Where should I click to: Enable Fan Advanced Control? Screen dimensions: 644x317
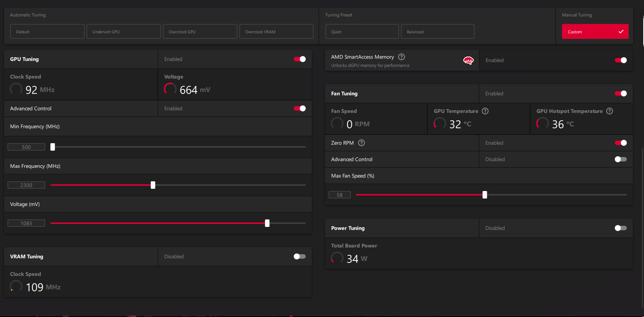click(621, 159)
